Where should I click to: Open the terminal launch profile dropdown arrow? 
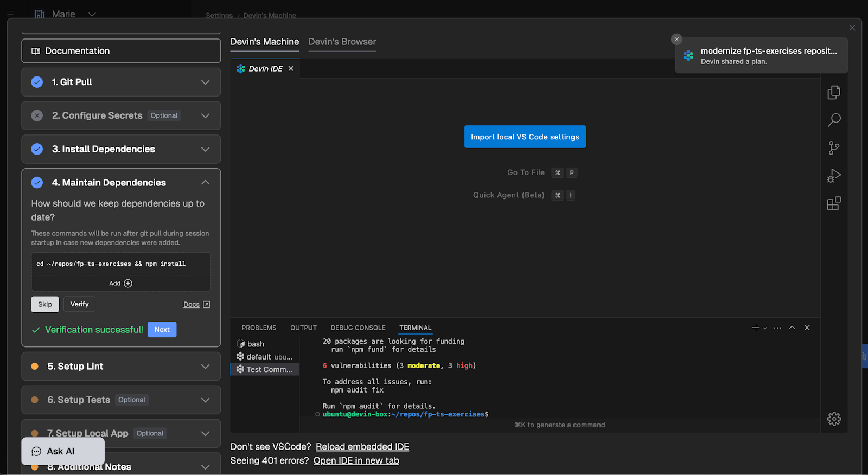point(765,328)
